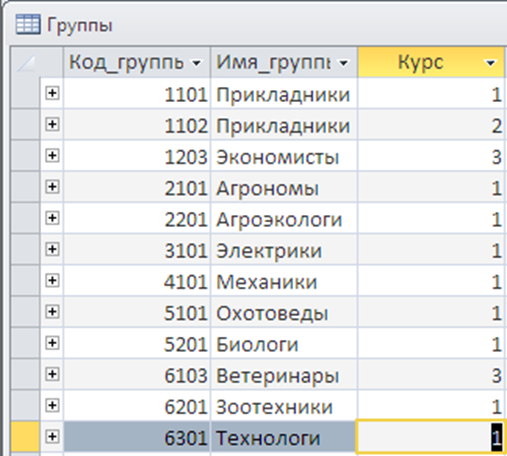Image resolution: width=507 pixels, height=456 pixels.
Task: Expand subdatasheet for row 6103 Ветеринары
Action: [x=52, y=374]
